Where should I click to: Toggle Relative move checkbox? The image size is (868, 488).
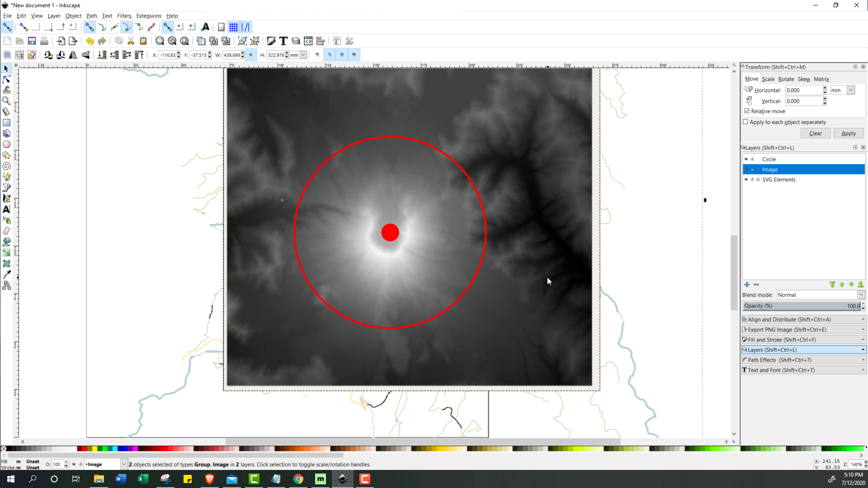(747, 111)
